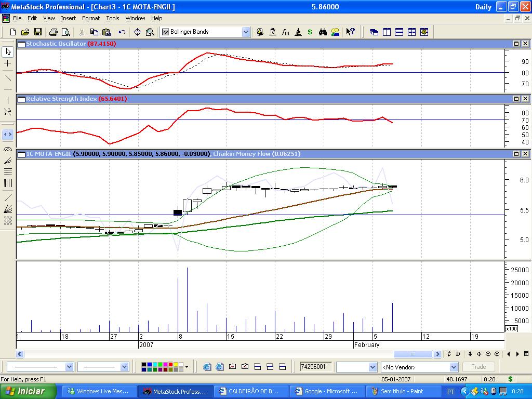Screen dimensions: 532x399
Task: Open the Format menu
Action: click(x=91, y=18)
